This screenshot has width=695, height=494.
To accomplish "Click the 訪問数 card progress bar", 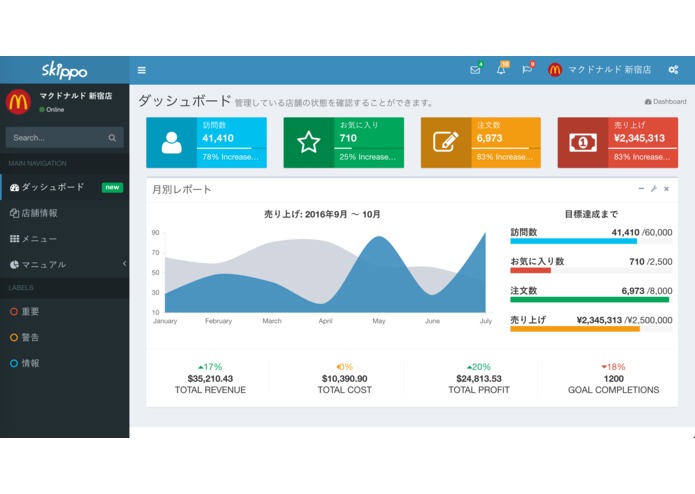I will pyautogui.click(x=231, y=148).
